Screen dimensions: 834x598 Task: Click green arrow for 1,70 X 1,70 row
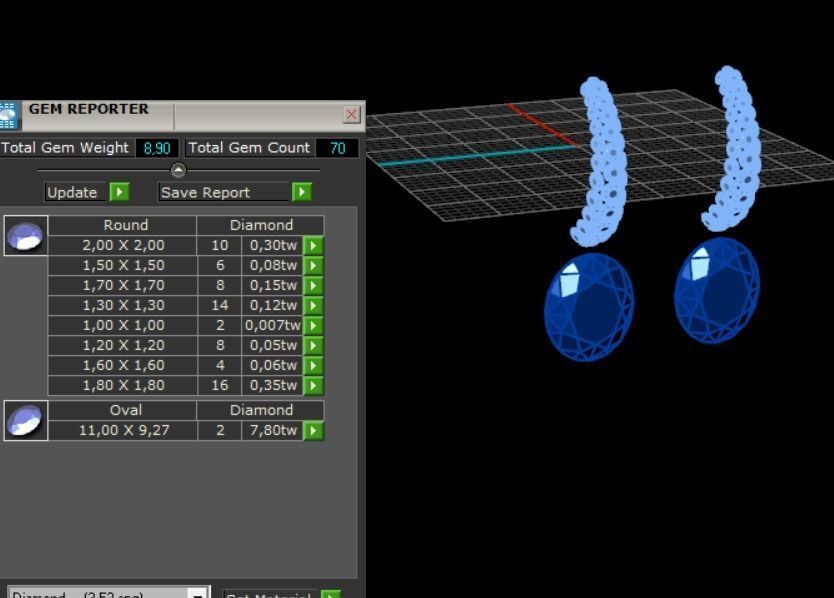(x=314, y=286)
